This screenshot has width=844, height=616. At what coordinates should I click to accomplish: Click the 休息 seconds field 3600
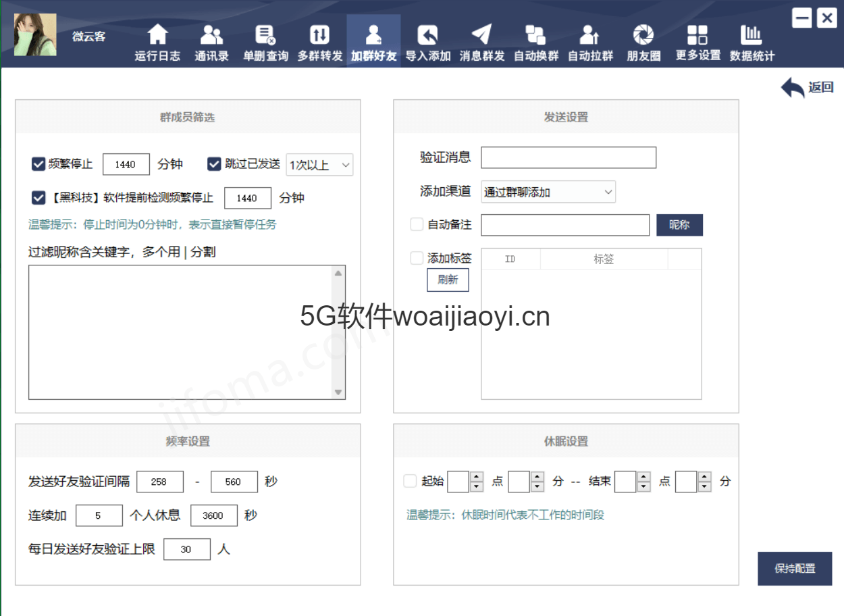coord(214,515)
